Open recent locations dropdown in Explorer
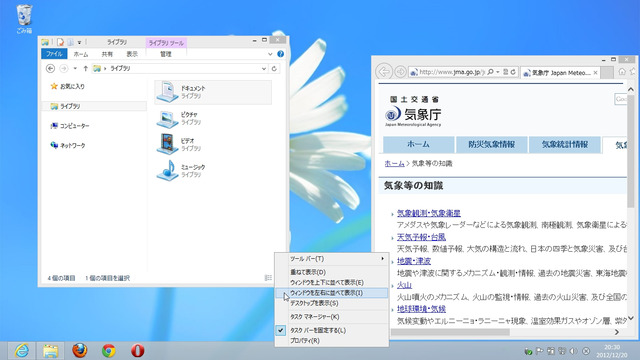 [x=75, y=69]
